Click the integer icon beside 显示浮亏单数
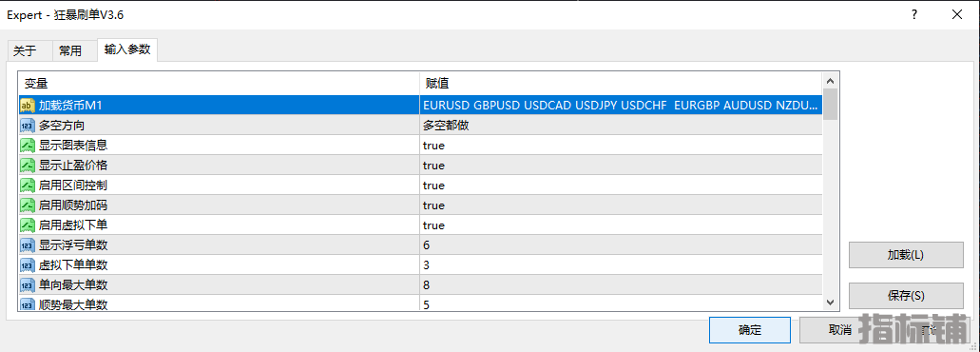980x352 pixels. click(28, 245)
